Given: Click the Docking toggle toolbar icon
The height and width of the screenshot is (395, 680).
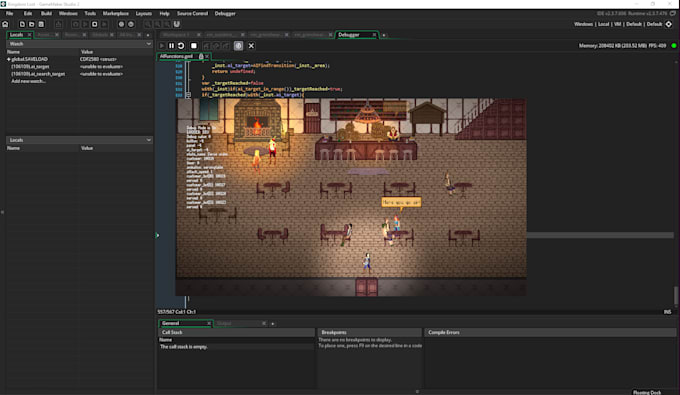Looking at the screenshot, I should (x=177, y=24).
